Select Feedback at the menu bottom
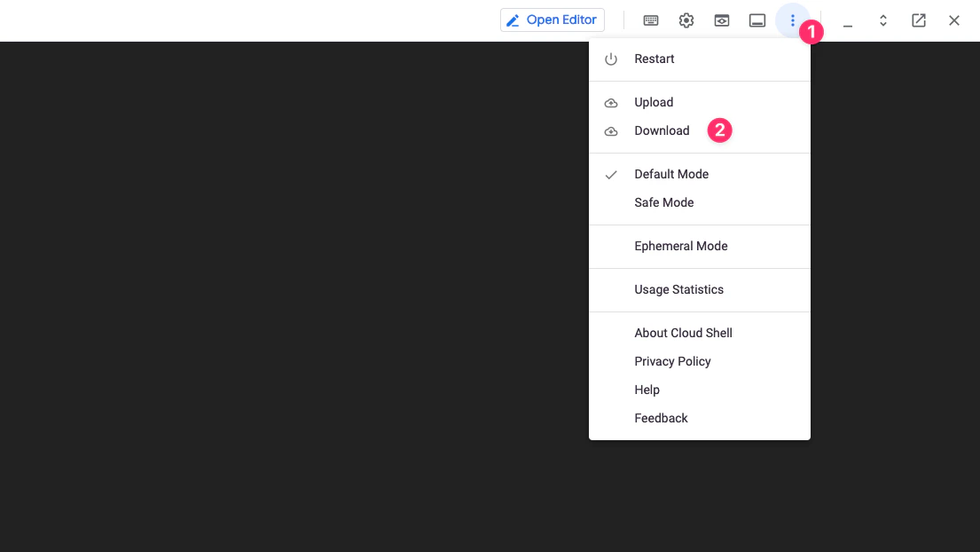 pos(661,418)
